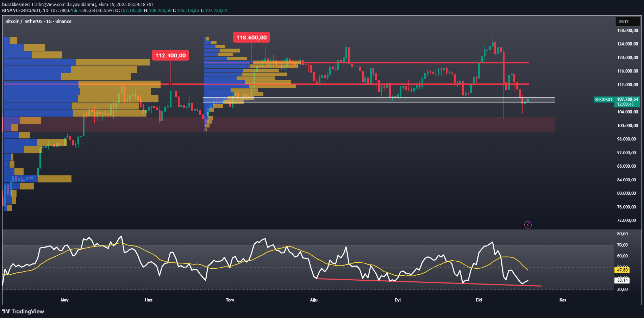The image size is (644, 318).
Task: Click the lightning bolt quick-action icon
Action: [528, 225]
